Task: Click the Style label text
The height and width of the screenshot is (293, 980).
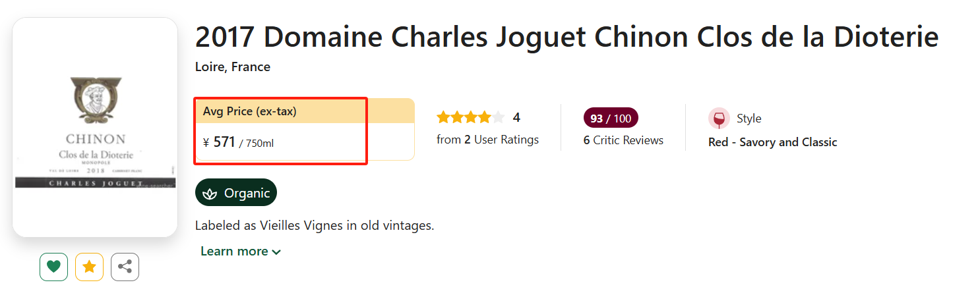Action: [749, 119]
